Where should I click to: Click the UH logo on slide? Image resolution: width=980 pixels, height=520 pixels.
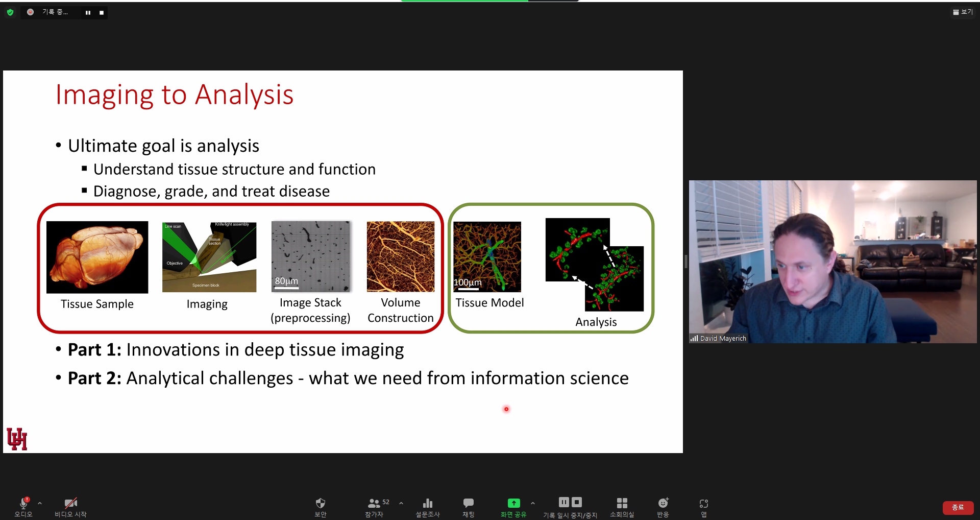[17, 439]
